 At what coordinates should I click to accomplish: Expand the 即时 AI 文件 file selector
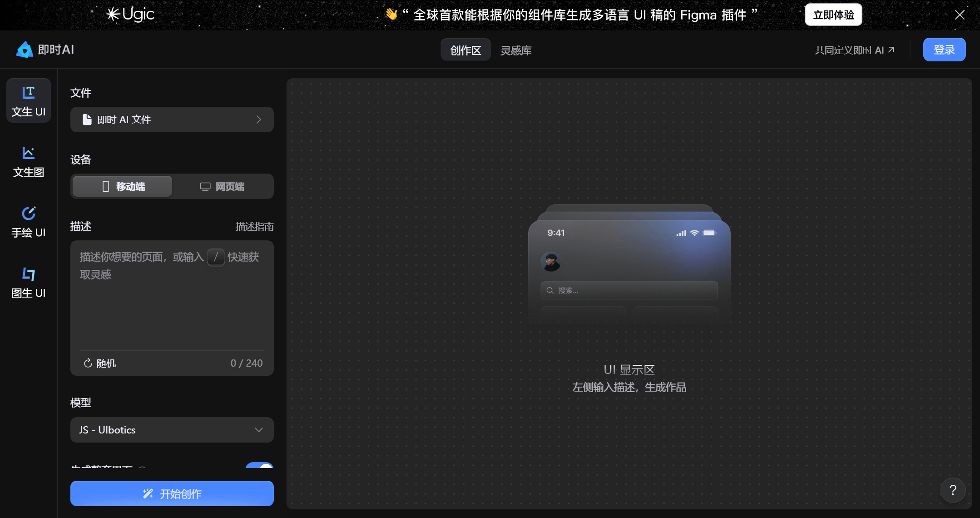(x=172, y=120)
